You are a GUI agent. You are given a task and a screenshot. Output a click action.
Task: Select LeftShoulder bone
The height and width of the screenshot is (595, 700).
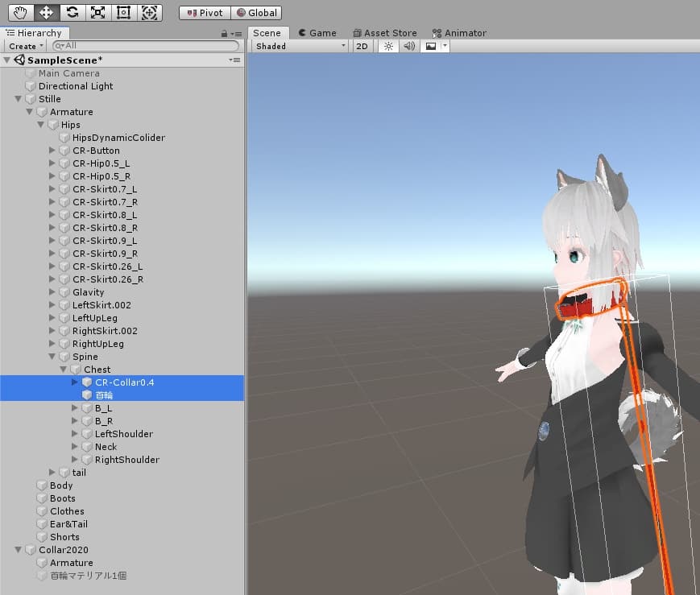124,434
